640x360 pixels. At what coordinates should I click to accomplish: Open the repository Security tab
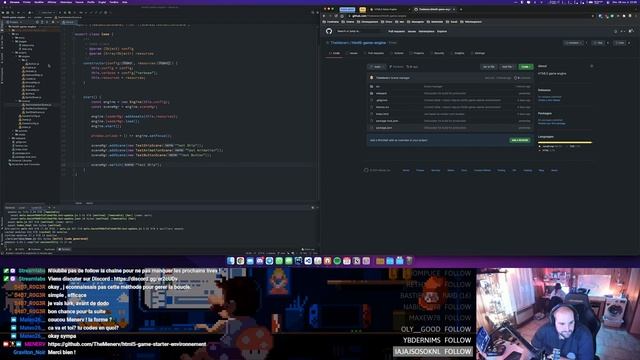[x=438, y=53]
